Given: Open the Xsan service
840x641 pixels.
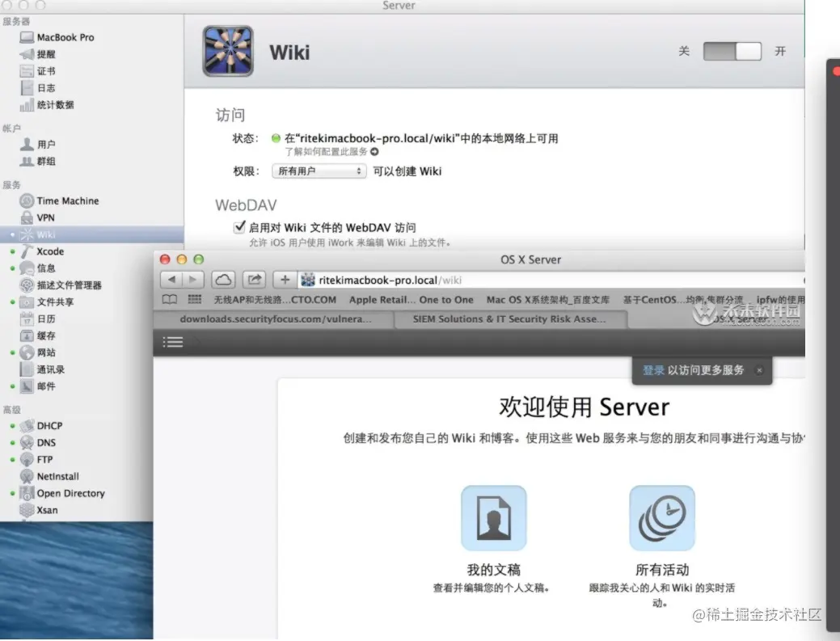Looking at the screenshot, I should tap(39, 510).
